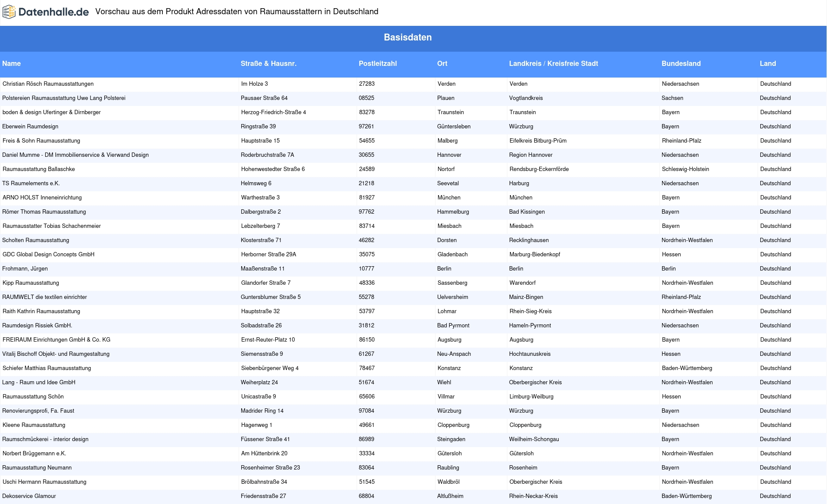This screenshot has width=827, height=504.
Task: Select Vitalij Bischoff Objekt- und Raumgestaltung
Action: (x=56, y=354)
